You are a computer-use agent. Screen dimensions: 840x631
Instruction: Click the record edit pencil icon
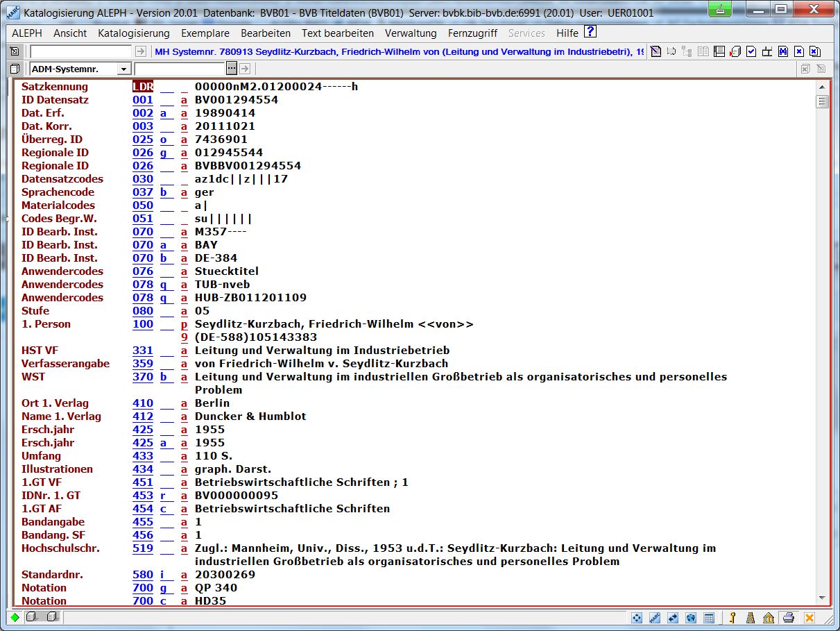[x=654, y=51]
